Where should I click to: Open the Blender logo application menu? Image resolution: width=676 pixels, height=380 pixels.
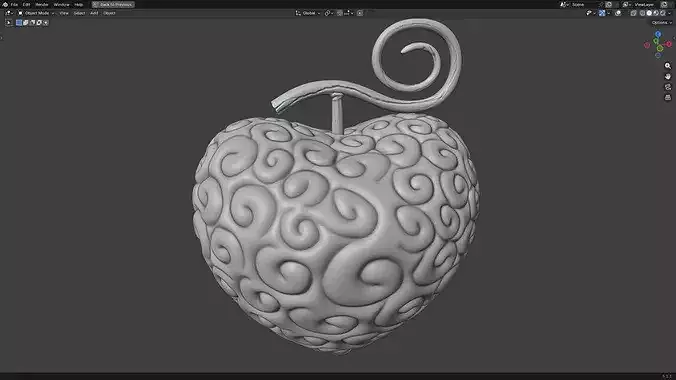click(5, 4)
